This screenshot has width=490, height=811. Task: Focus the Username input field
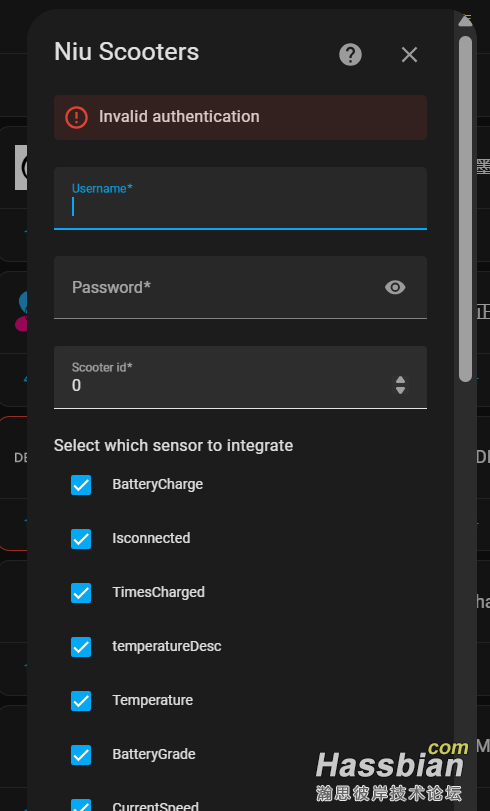coord(240,198)
